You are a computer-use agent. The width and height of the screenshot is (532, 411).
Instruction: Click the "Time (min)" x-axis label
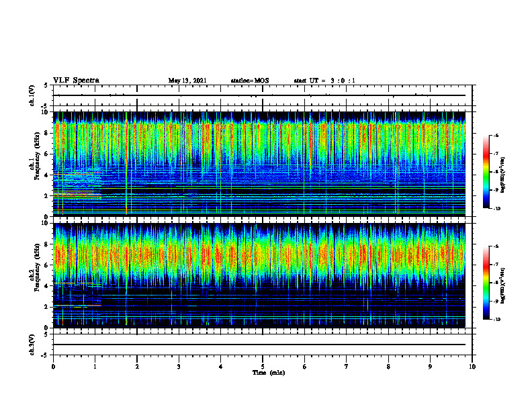[x=269, y=373]
